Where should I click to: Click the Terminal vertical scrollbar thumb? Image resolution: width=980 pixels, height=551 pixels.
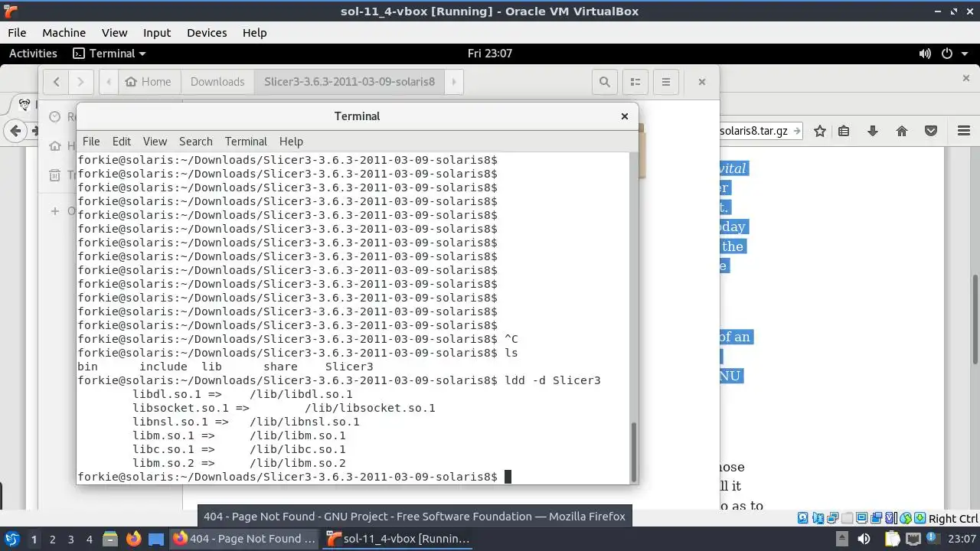coord(633,451)
